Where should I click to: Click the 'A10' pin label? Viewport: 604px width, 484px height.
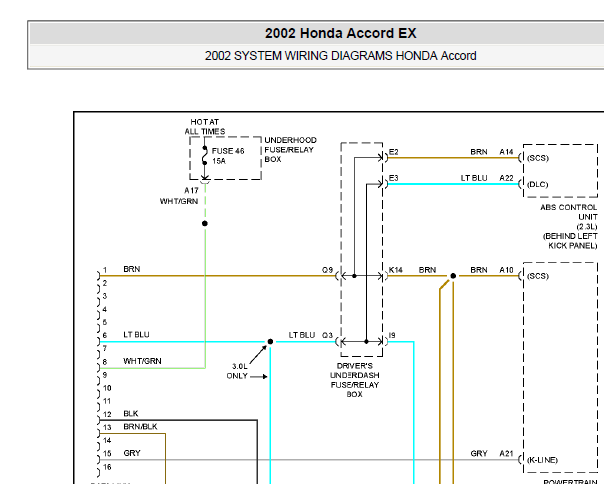(x=506, y=270)
